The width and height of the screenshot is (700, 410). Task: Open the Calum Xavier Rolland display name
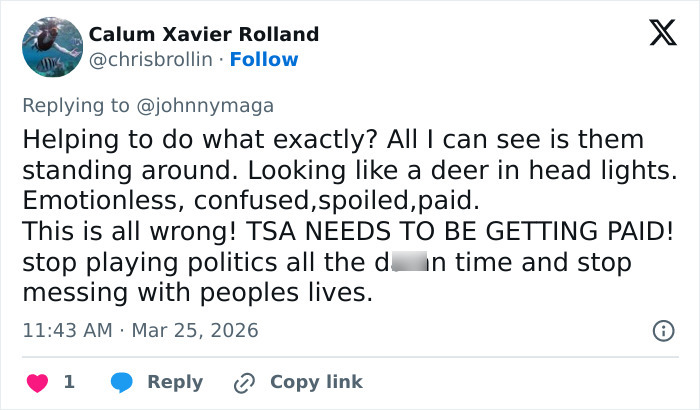tap(204, 34)
